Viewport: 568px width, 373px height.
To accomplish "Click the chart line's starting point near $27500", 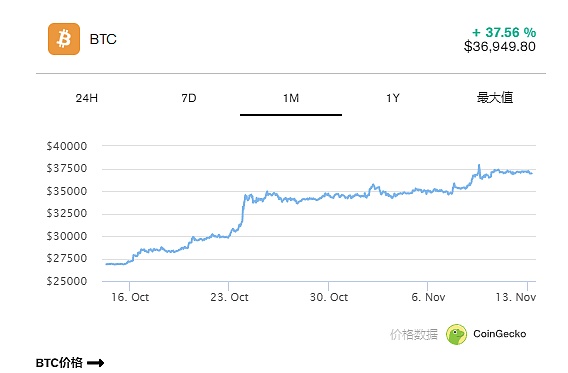I will (106, 264).
